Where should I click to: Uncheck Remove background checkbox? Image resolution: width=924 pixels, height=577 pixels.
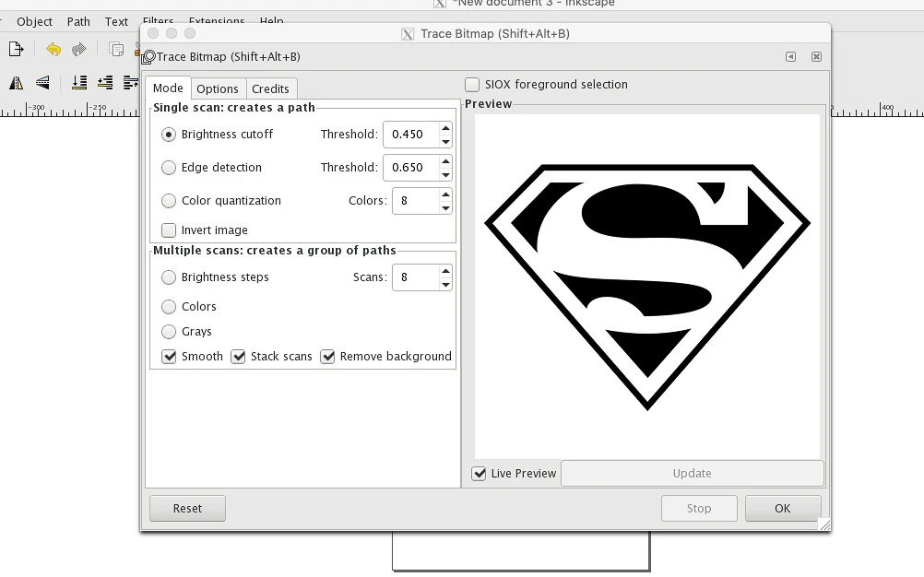[x=327, y=357]
